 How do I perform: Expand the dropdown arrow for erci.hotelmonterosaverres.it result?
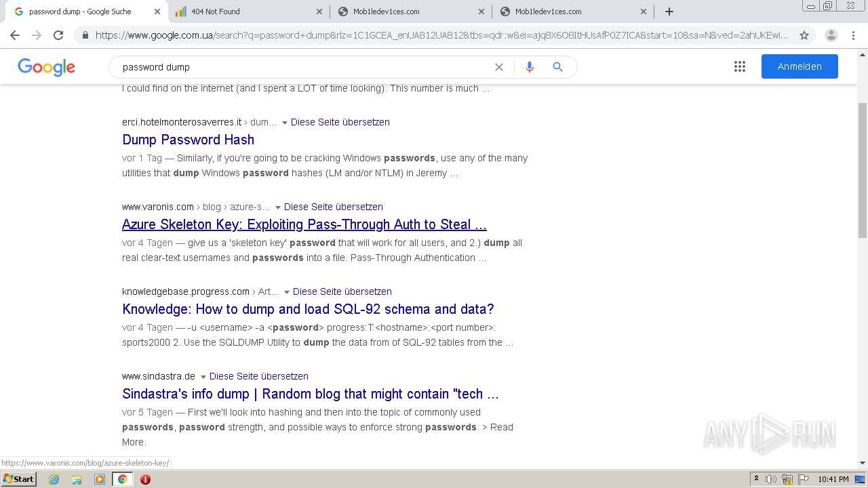(x=285, y=123)
